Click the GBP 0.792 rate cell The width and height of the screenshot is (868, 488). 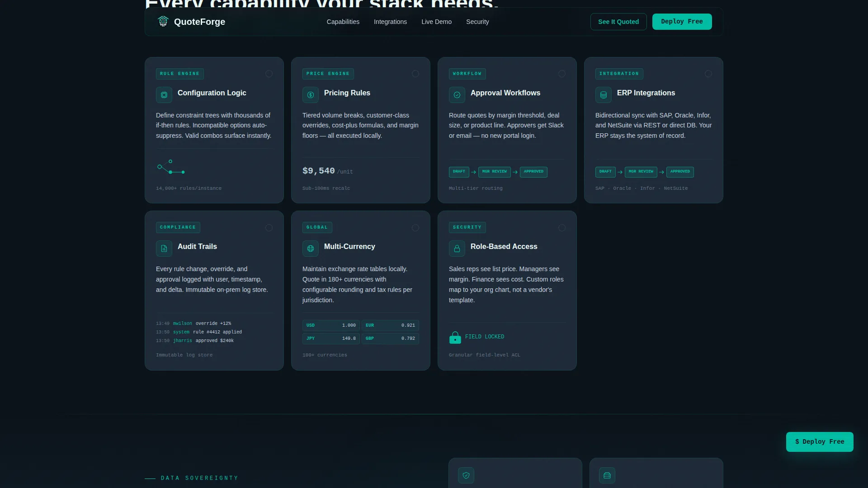pyautogui.click(x=390, y=338)
